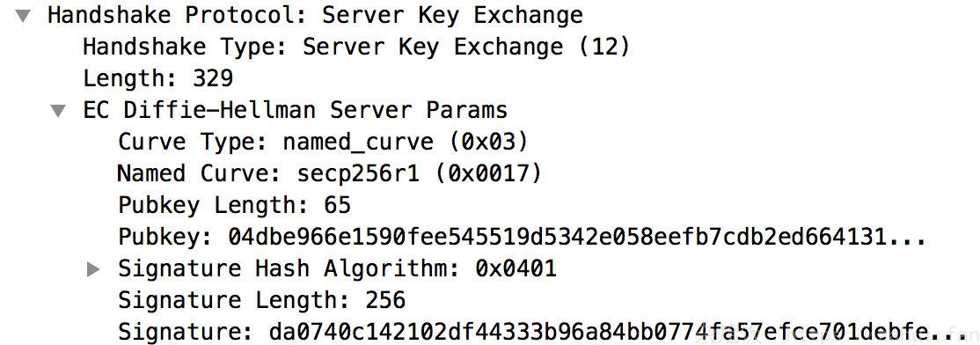This screenshot has width=980, height=345.
Task: Click the 0x0401 algorithm value
Action: 516,268
